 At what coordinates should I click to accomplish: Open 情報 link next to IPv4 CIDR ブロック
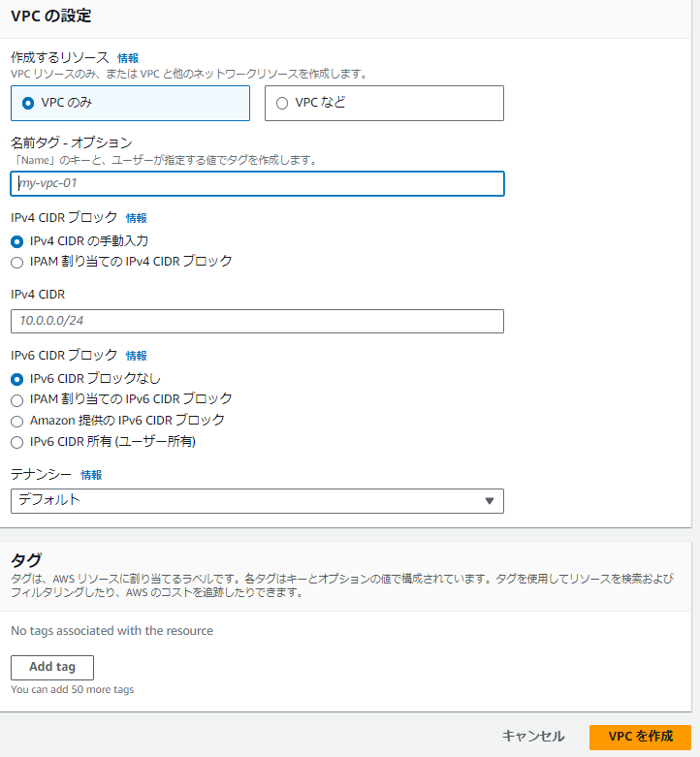coord(136,218)
